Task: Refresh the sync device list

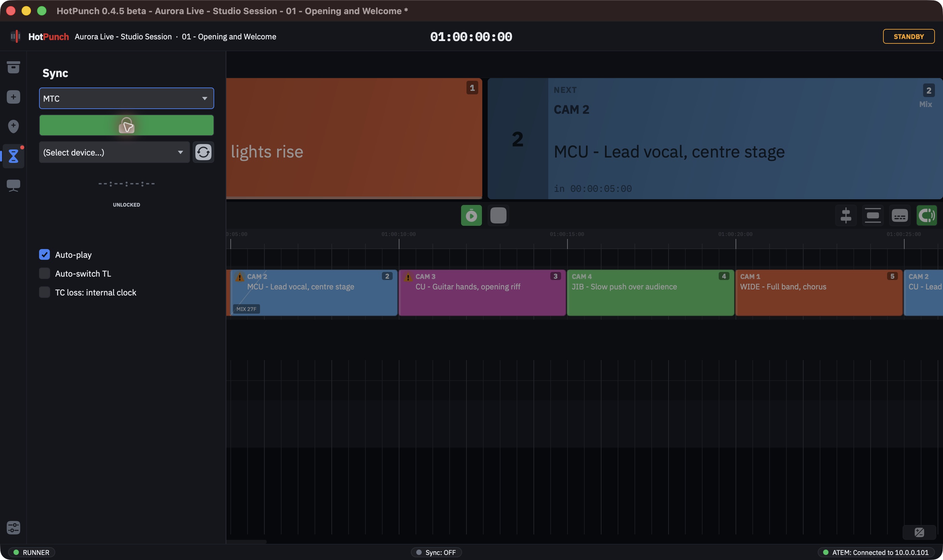Action: click(x=203, y=152)
